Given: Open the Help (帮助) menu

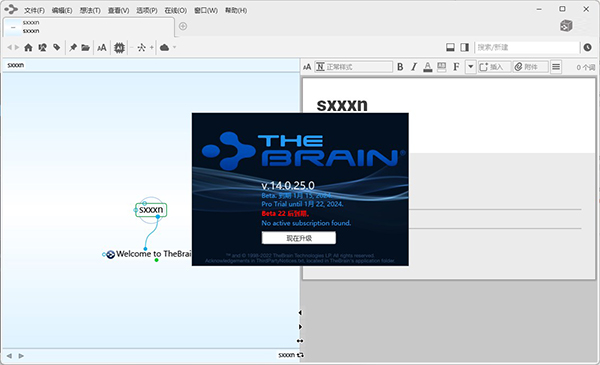Looking at the screenshot, I should tap(236, 10).
